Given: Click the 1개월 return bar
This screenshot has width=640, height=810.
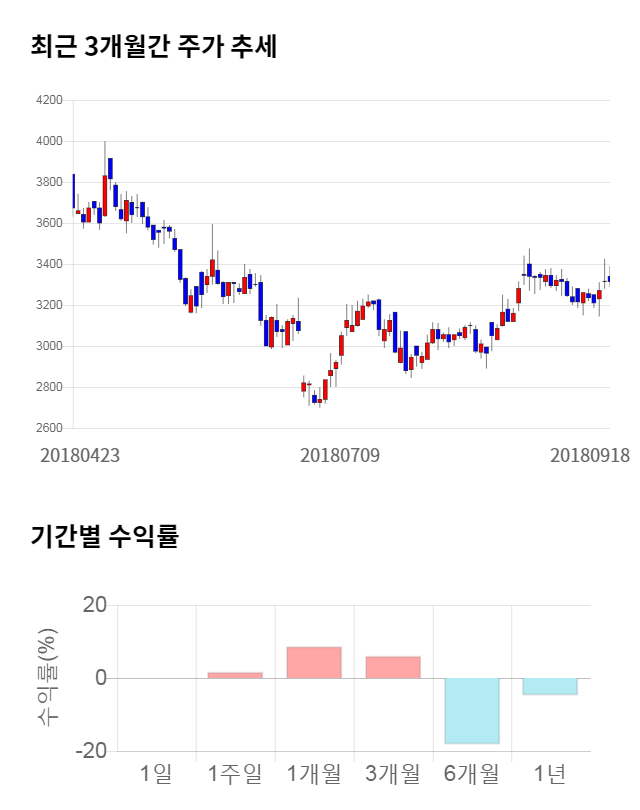Looking at the screenshot, I should 314,662.
